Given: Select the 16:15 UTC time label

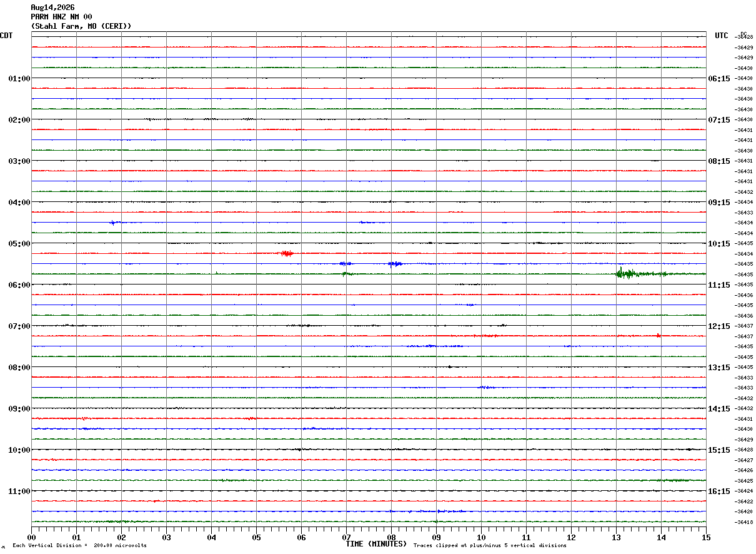Looking at the screenshot, I should (x=719, y=491).
